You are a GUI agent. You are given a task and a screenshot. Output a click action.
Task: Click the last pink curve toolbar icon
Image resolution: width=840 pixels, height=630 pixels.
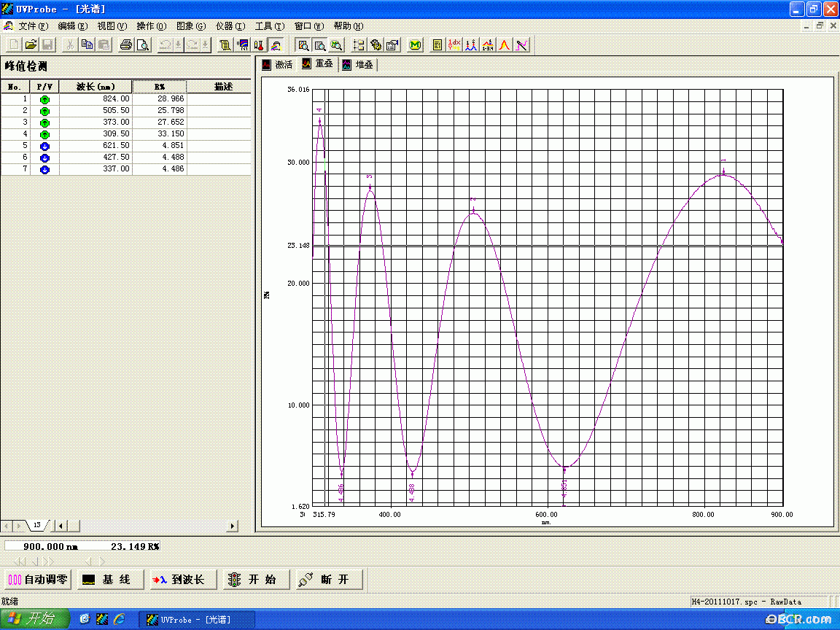coord(521,45)
